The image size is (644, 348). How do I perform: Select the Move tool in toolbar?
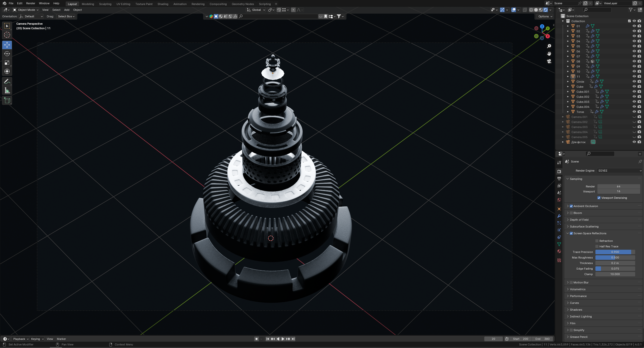pyautogui.click(x=7, y=45)
